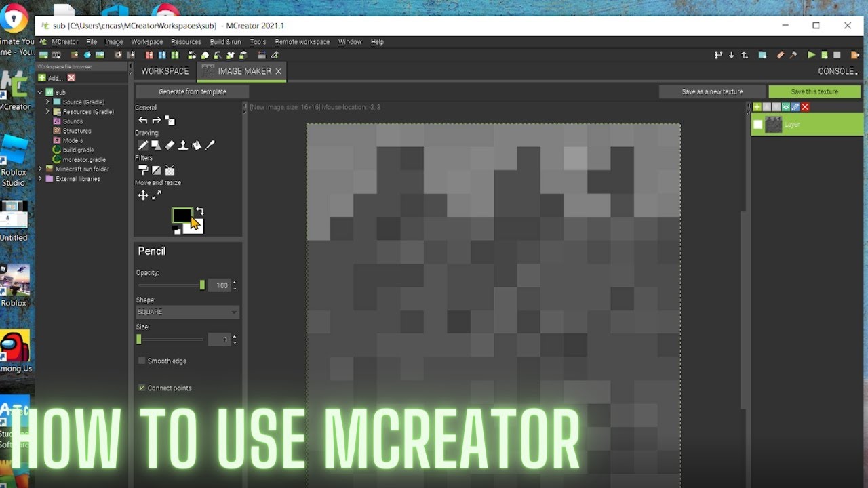Toggle the Layer visibility checkbox
The height and width of the screenshot is (488, 868).
click(x=758, y=125)
